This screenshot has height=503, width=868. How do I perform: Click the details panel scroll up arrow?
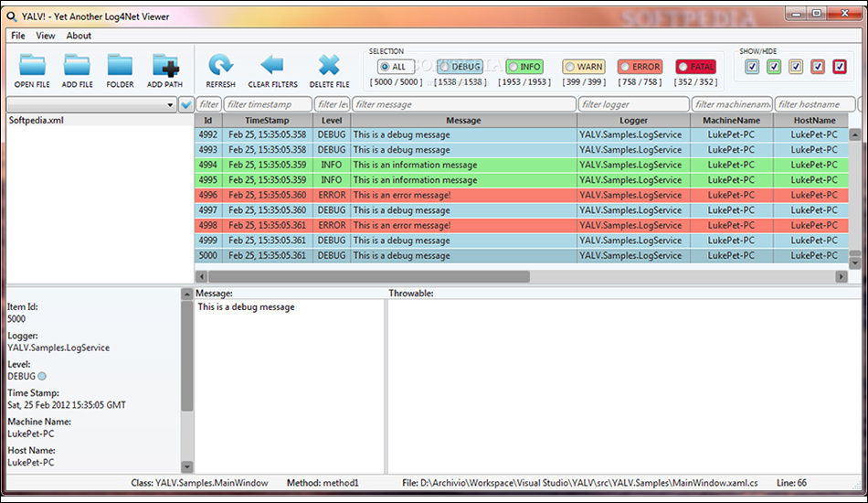(x=187, y=294)
